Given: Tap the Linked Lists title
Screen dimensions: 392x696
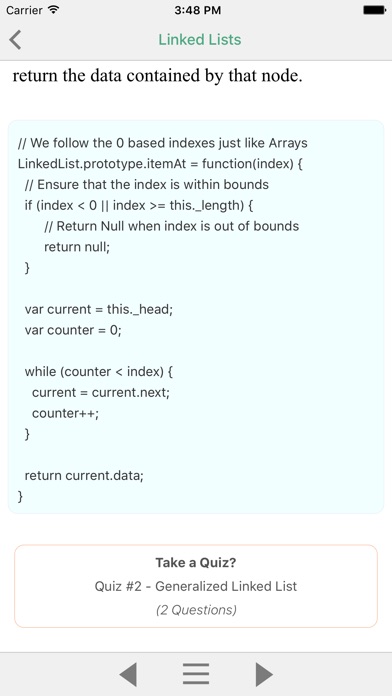Looking at the screenshot, I should (200, 40).
